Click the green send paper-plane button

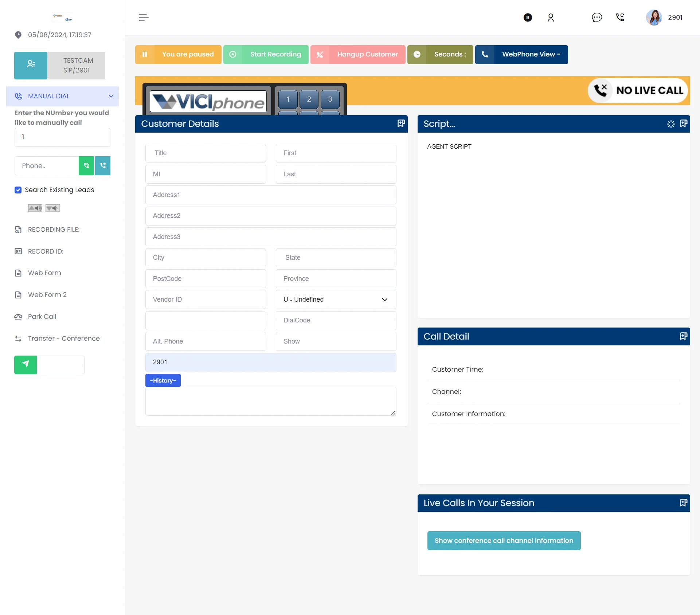[x=26, y=364]
